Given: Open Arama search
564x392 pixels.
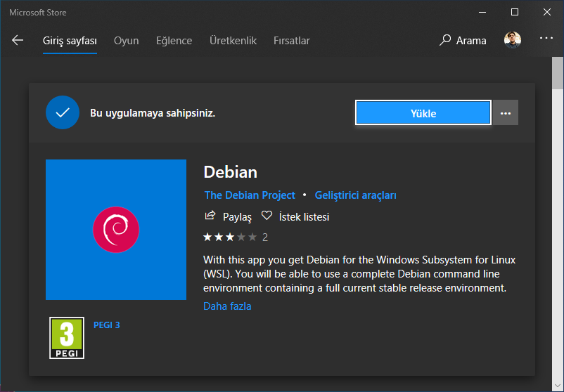Looking at the screenshot, I should pyautogui.click(x=463, y=40).
